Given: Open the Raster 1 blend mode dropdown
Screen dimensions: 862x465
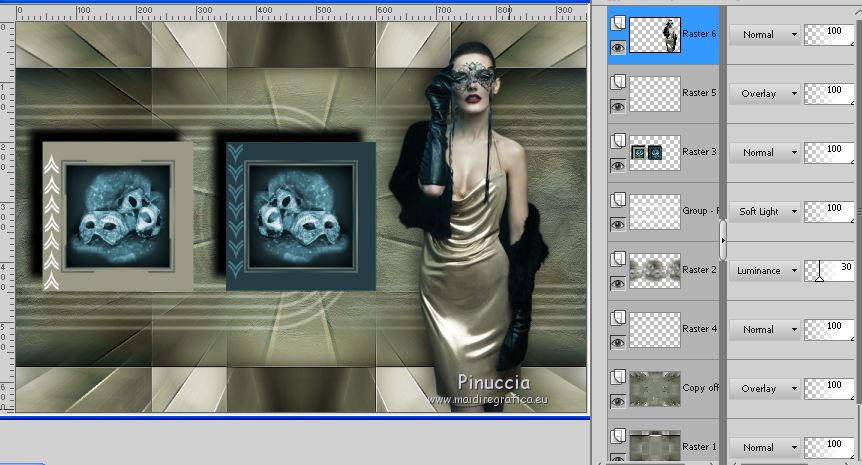Looking at the screenshot, I should point(765,448).
